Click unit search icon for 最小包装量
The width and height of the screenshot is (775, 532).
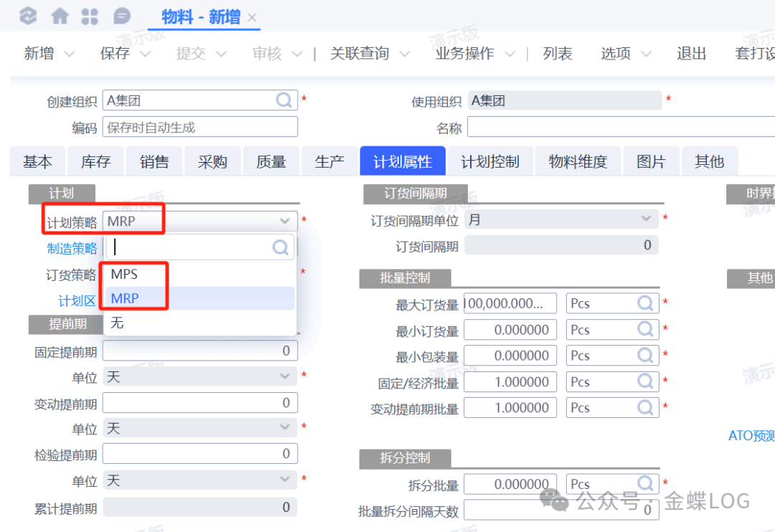[x=646, y=356]
